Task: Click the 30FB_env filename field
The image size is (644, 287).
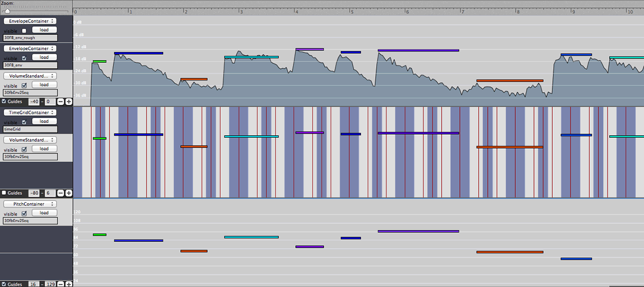Action: pos(30,65)
